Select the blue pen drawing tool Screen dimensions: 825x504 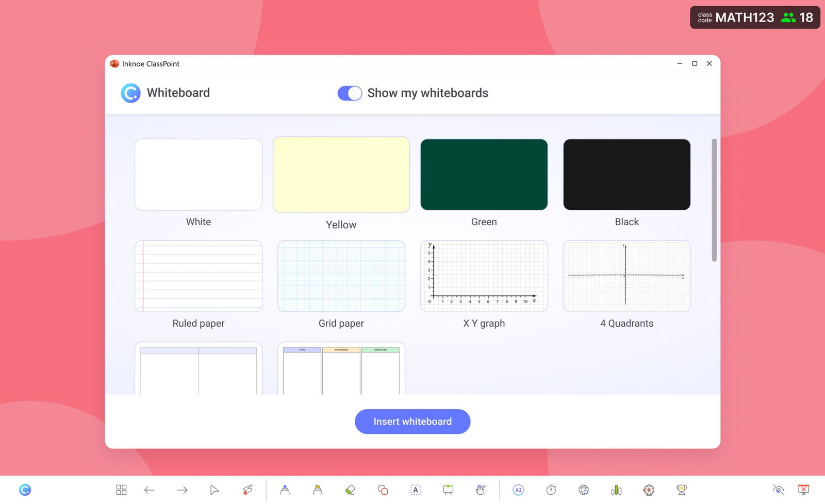pos(285,490)
